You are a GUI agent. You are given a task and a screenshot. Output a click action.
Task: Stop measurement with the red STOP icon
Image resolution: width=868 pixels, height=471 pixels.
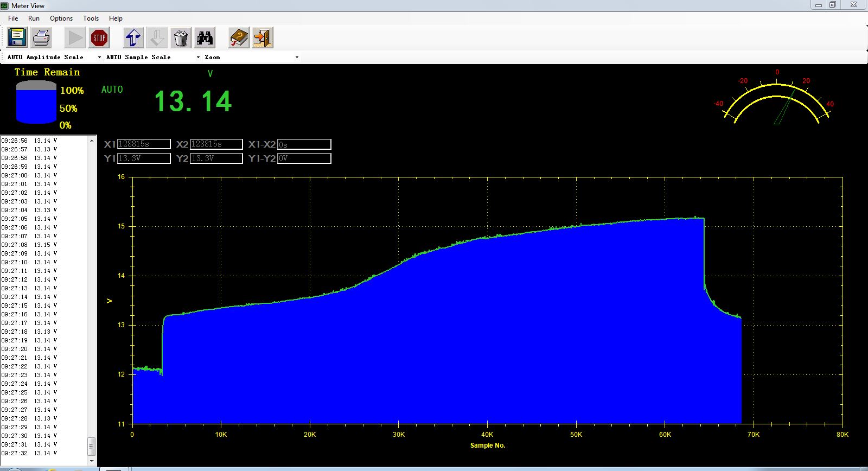99,38
